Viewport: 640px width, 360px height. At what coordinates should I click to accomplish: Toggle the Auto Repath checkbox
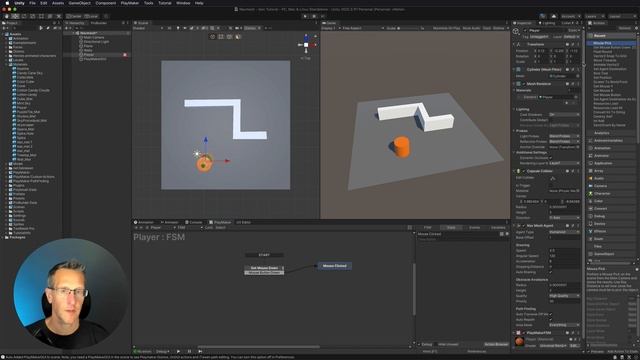click(551, 320)
